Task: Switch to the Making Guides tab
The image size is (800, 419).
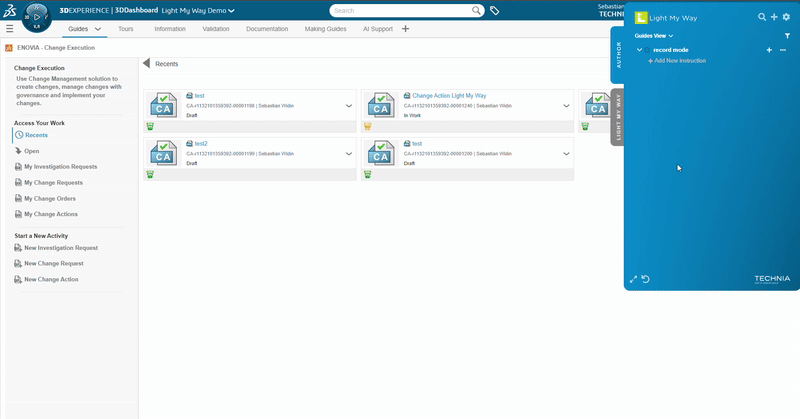Action: point(326,29)
